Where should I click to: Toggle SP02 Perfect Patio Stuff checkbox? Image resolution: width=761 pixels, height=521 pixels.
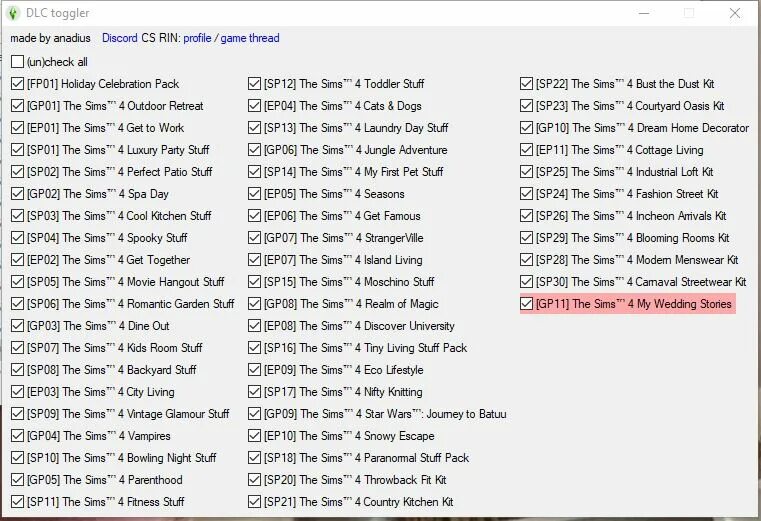click(x=17, y=171)
